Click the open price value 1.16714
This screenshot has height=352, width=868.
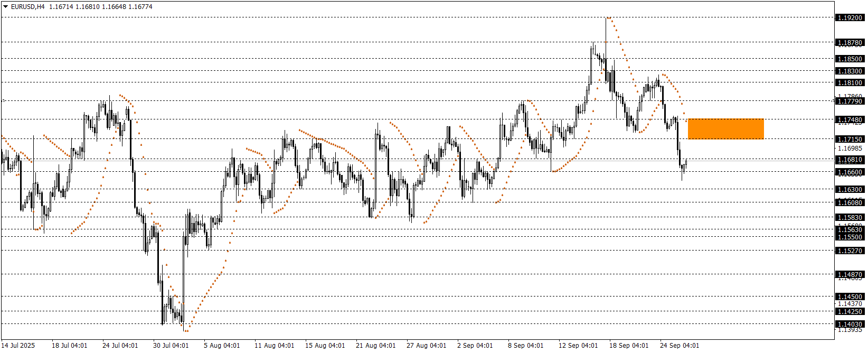(x=60, y=7)
